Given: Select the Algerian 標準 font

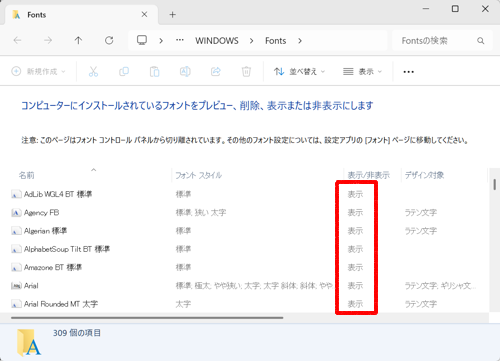Looking at the screenshot, I should [45, 231].
